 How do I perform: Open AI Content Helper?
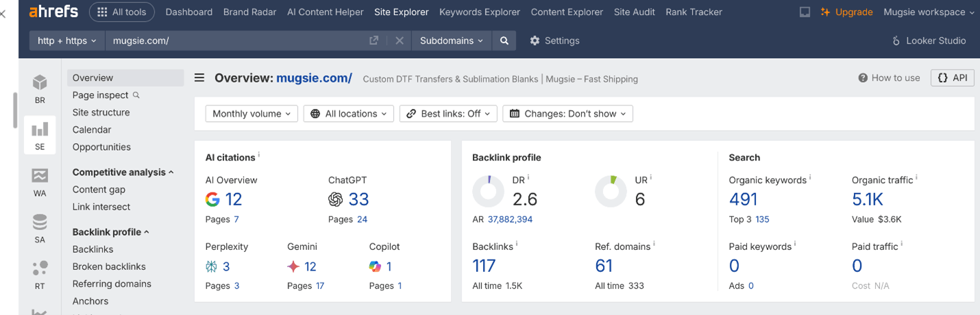click(x=326, y=12)
